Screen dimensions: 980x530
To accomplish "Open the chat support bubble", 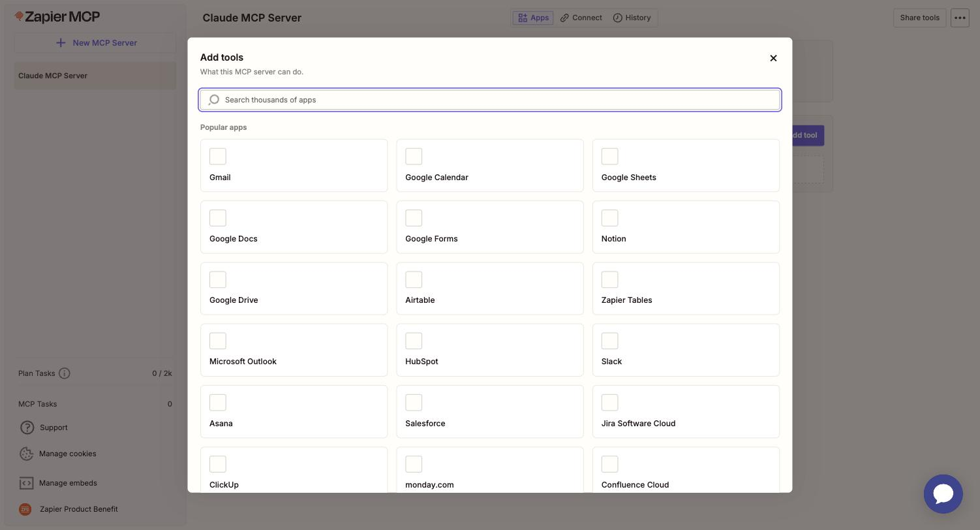I will coord(943,494).
